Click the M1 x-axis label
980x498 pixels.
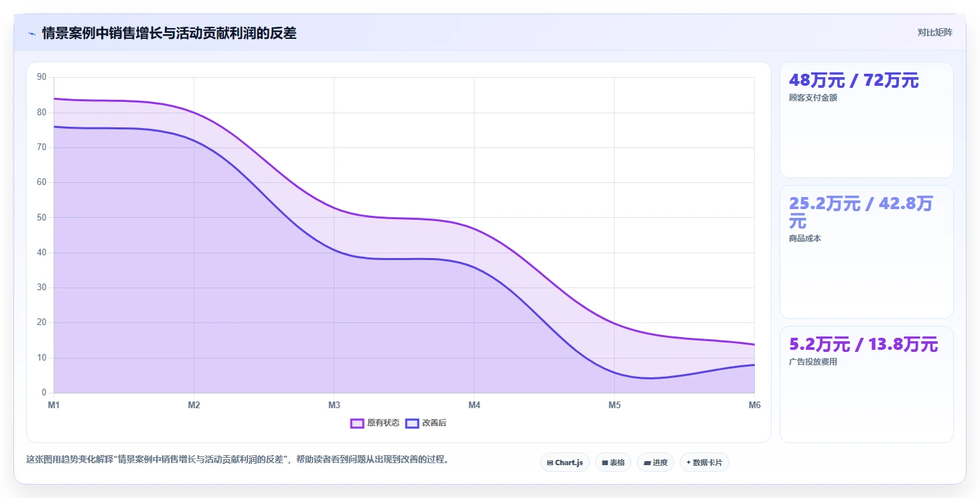[54, 405]
